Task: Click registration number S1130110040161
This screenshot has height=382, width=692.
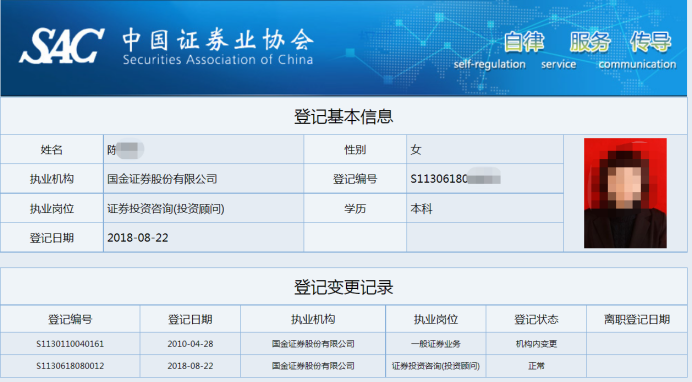Action: [70, 344]
